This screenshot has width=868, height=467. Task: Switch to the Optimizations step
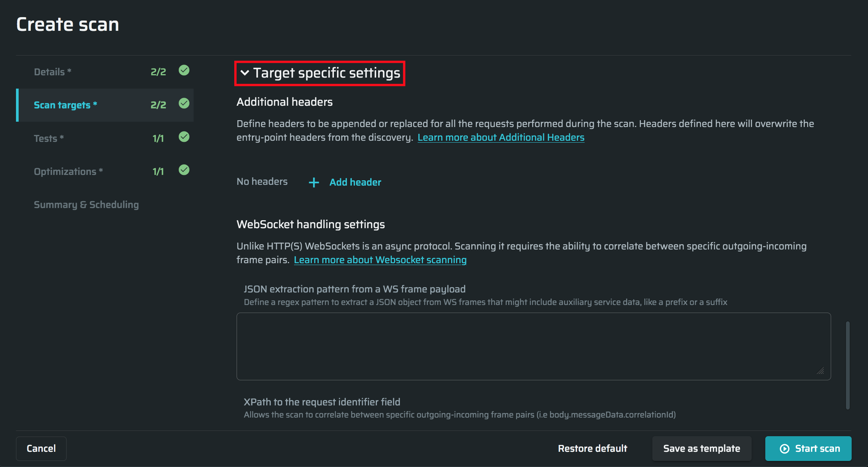(68, 172)
